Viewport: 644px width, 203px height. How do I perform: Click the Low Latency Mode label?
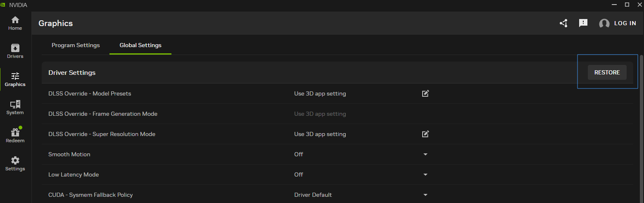coord(74,174)
